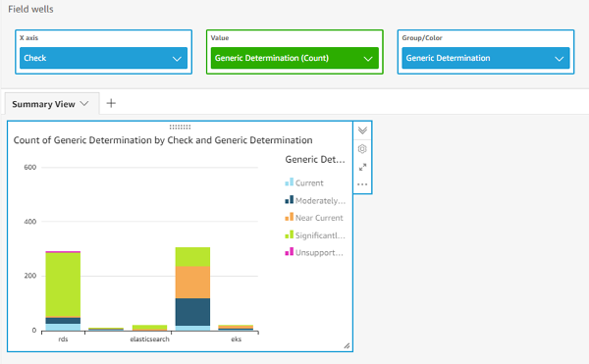This screenshot has height=364, width=589.
Task: Open the Generic Determination (Count) value dropdown
Action: 368,59
